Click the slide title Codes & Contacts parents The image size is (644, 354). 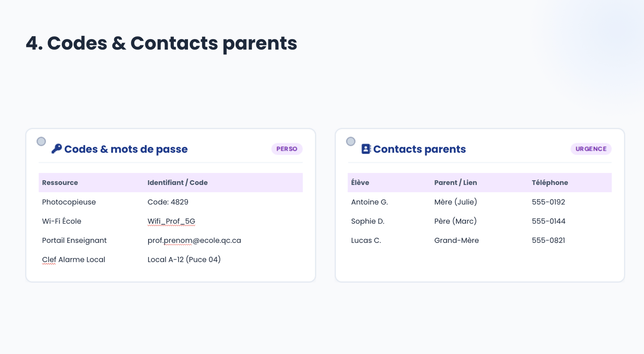[161, 43]
